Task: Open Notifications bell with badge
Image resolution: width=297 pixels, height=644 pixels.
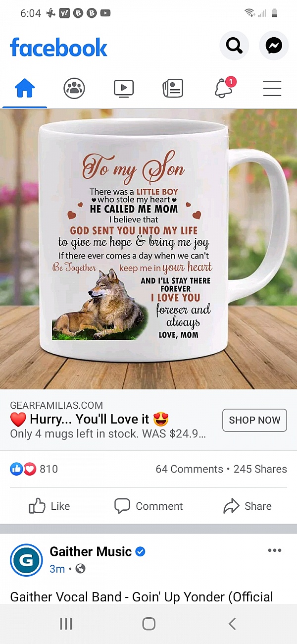Action: click(224, 88)
